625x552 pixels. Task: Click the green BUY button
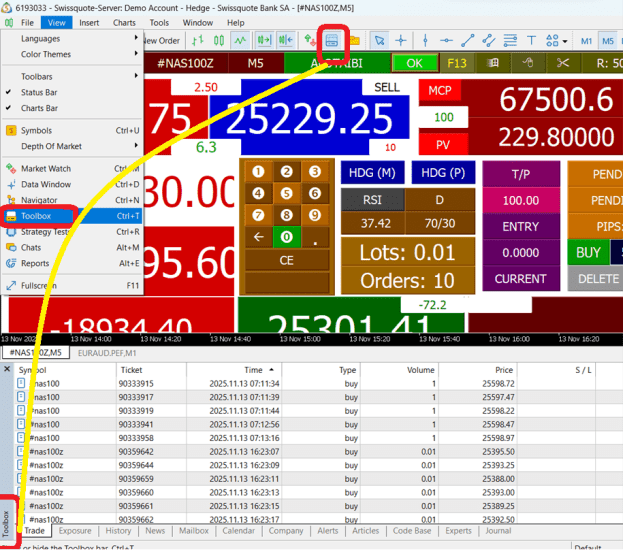[x=588, y=252]
